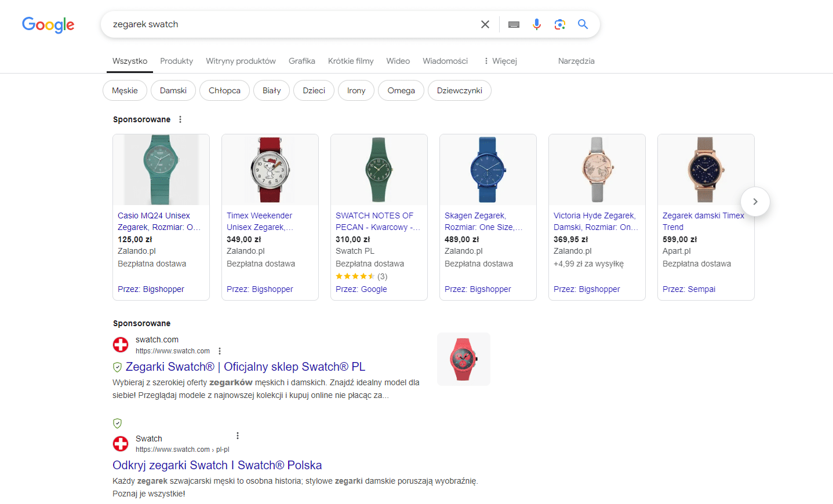Open Zegarek damski Timex Trend link
This screenshot has width=833, height=504.
(x=703, y=221)
